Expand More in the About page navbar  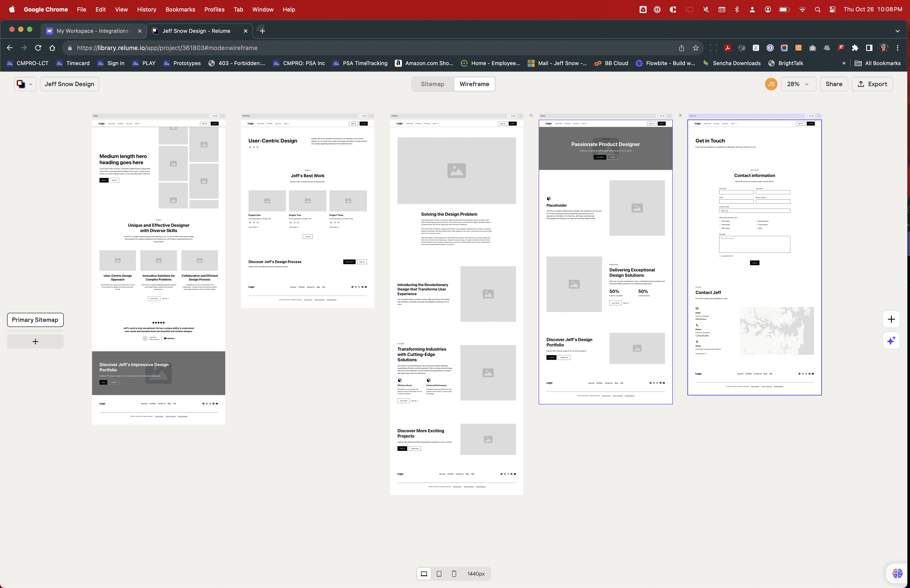585,124
